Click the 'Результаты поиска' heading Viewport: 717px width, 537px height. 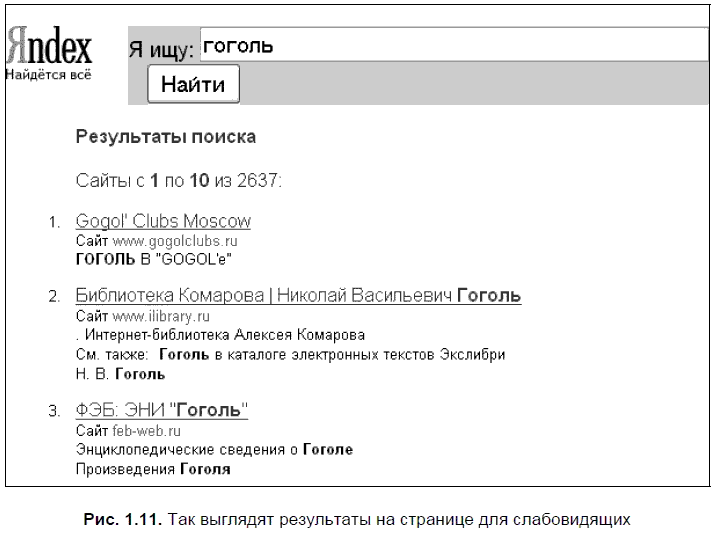(166, 137)
